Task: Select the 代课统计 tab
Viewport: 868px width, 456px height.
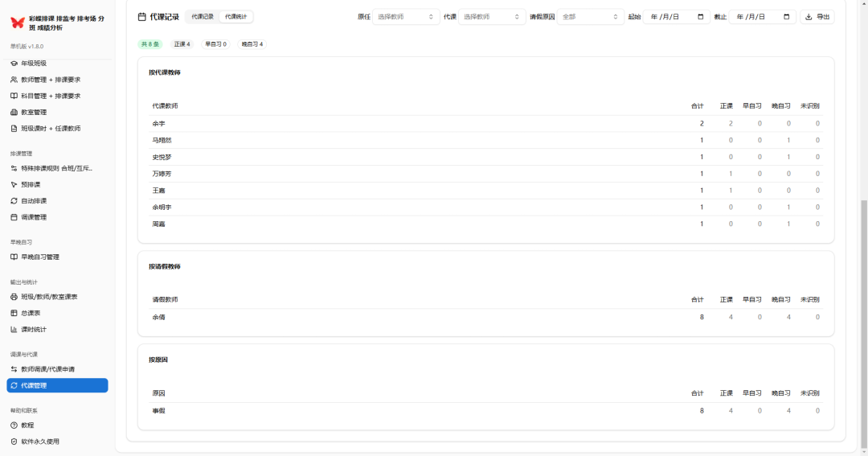Action: 236,16
